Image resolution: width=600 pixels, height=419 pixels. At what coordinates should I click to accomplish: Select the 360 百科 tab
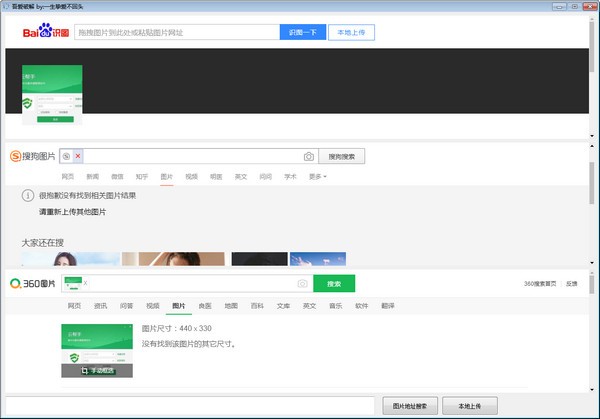(x=257, y=306)
